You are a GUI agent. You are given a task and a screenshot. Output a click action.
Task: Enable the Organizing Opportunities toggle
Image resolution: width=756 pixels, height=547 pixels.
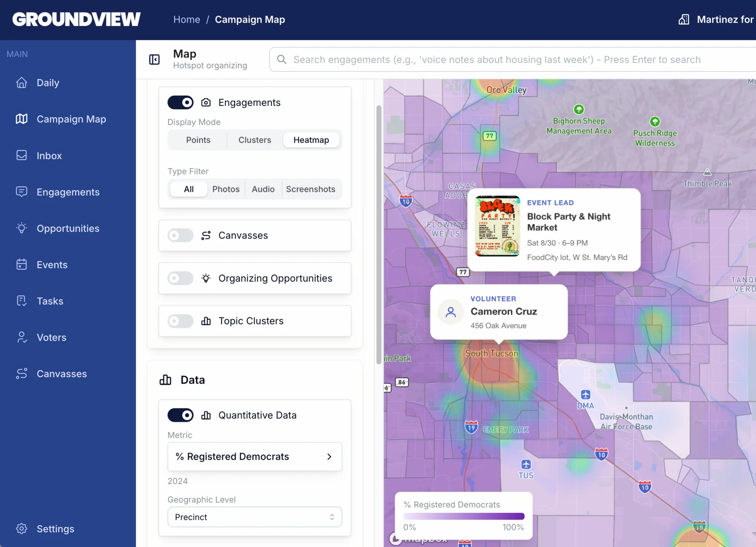181,278
